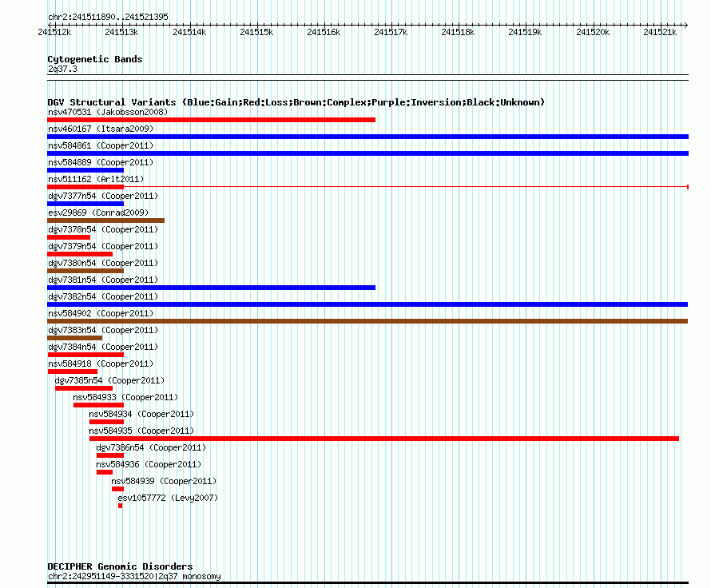This screenshot has height=588, width=711.
Task: Open dgv7386n54 (Cooper2011) label
Action: (x=151, y=447)
